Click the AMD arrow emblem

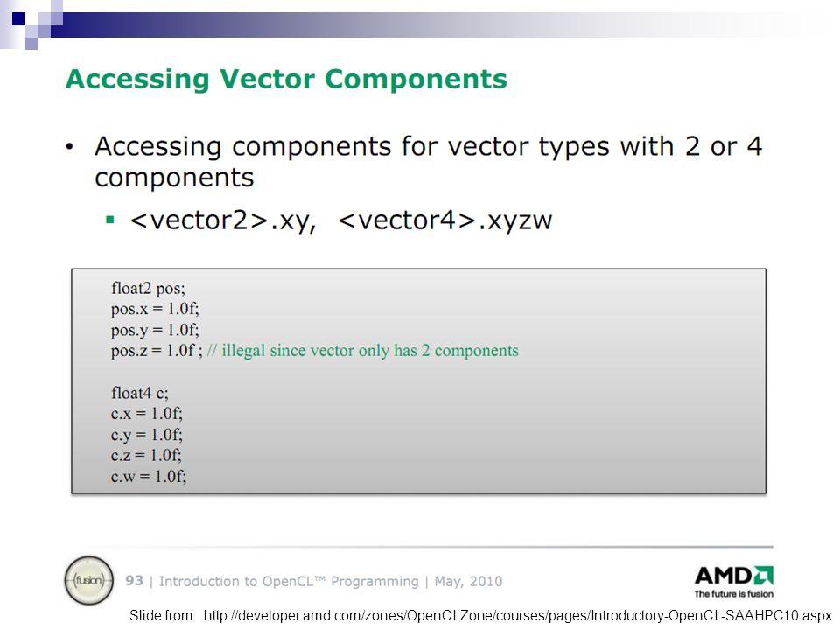[x=763, y=576]
